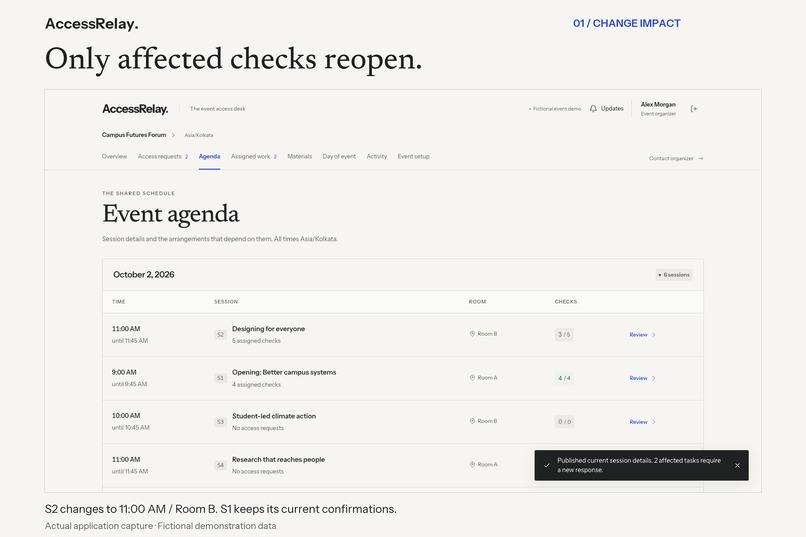Click the AccessRelay logo in the app header
Viewport: 806px width, 537px height.
pos(135,109)
